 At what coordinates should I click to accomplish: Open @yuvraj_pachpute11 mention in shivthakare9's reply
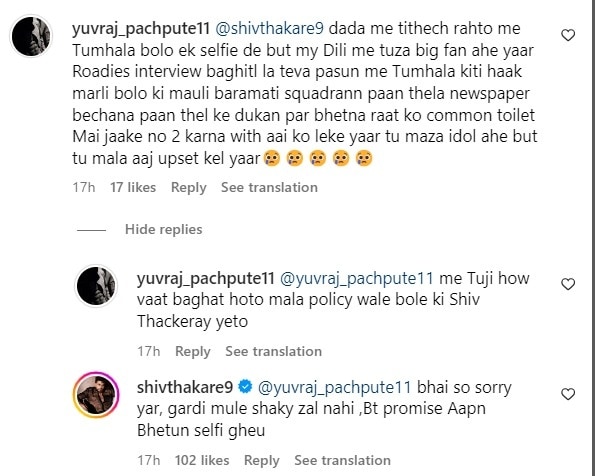click(334, 388)
